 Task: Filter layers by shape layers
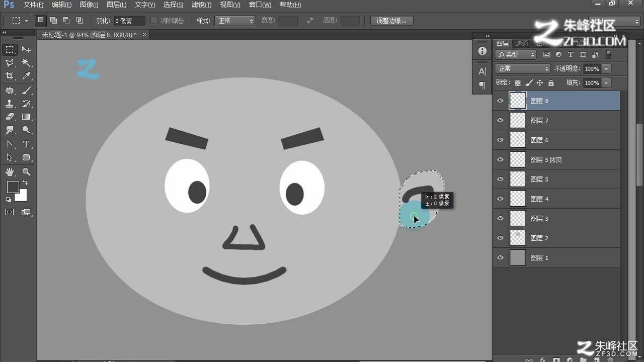tap(583, 54)
